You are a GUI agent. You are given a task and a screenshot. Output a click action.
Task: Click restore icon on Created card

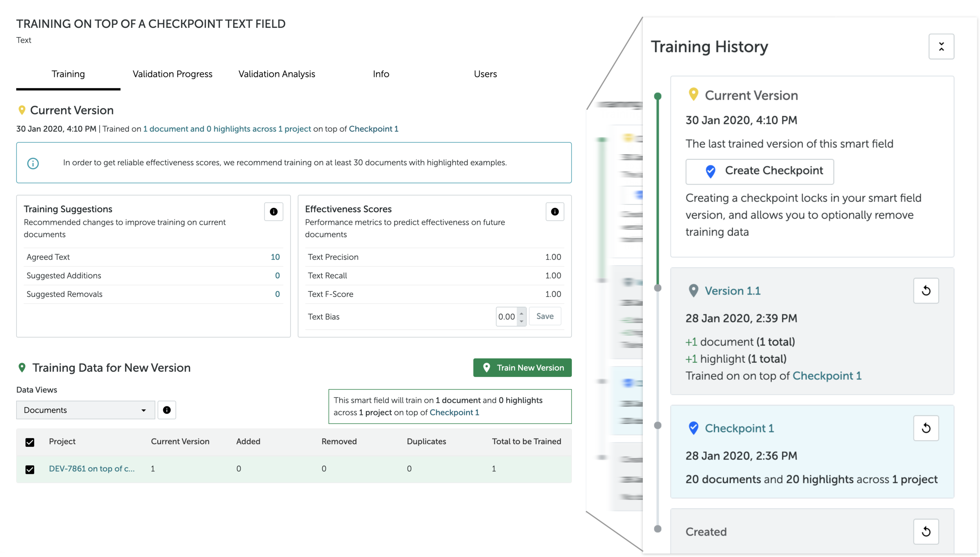pos(926,532)
